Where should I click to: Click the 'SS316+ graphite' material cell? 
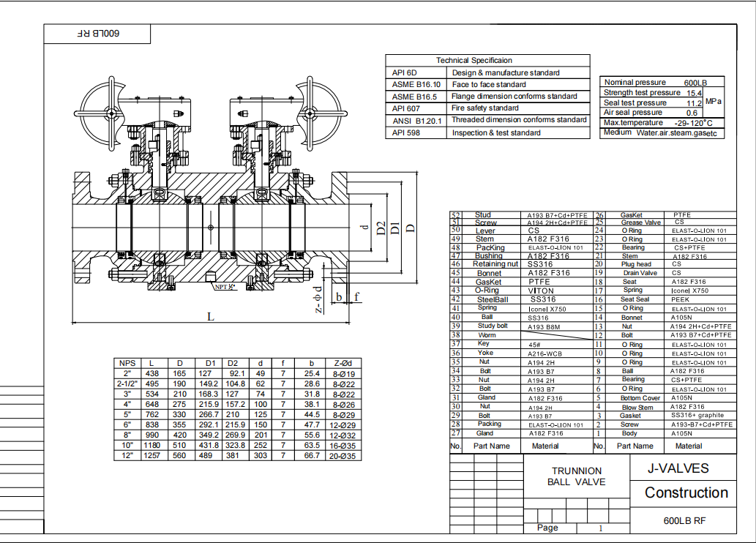(x=697, y=415)
